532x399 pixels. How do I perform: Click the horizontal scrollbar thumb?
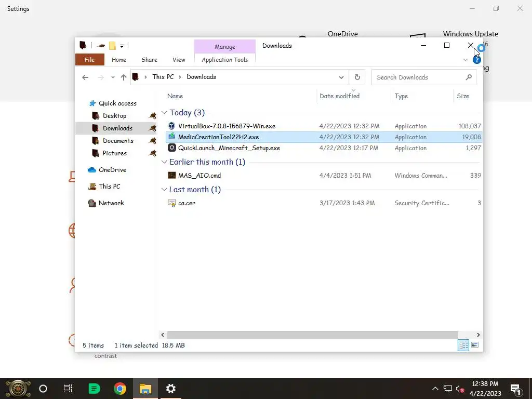click(x=312, y=335)
